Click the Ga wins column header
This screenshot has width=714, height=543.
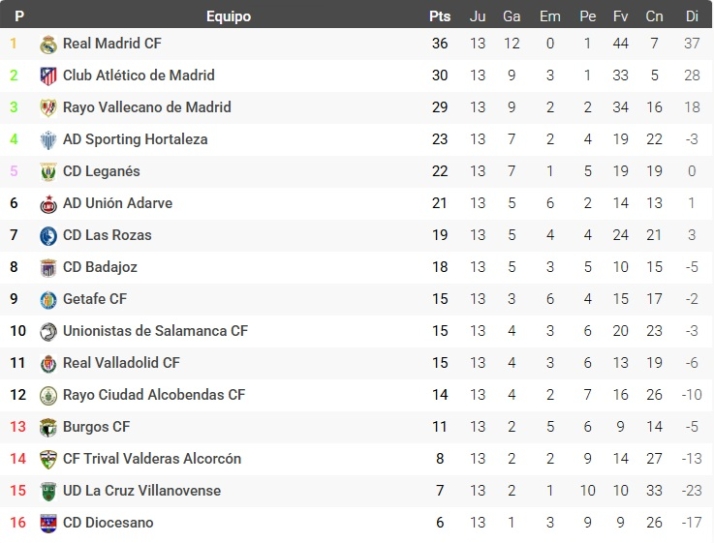[x=512, y=16]
